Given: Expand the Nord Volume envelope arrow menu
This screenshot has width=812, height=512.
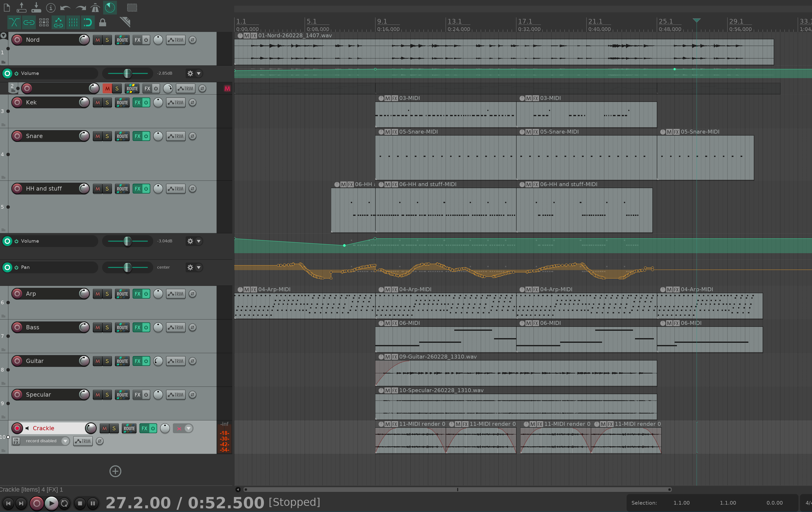Looking at the screenshot, I should [199, 73].
